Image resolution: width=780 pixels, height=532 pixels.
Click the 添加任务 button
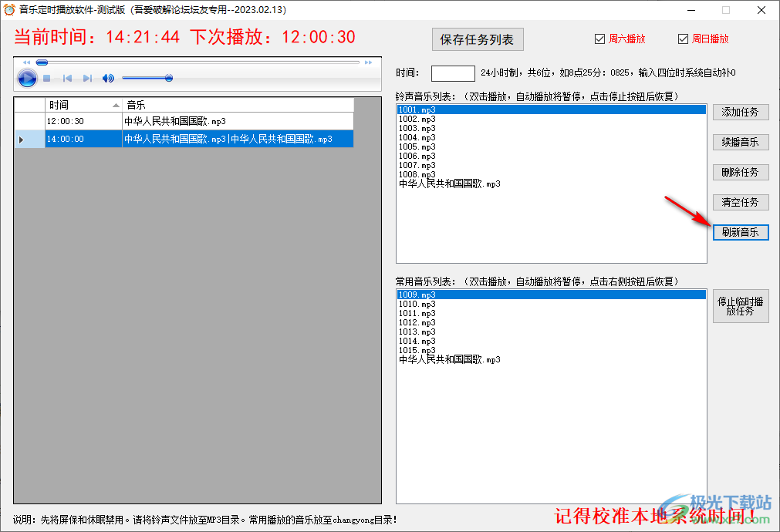(x=740, y=112)
